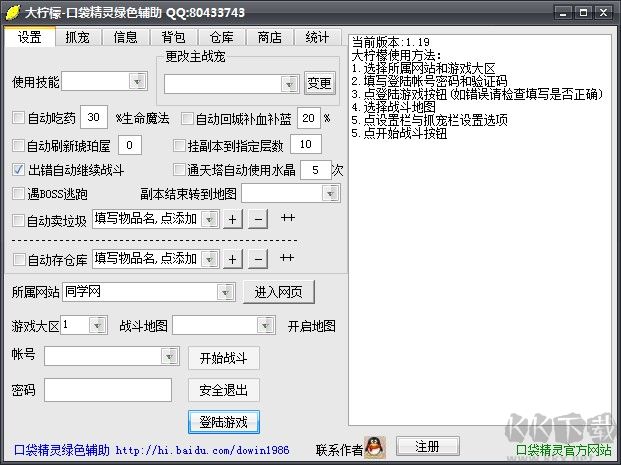
Task: Open the 所属网站 dropdown showing 同学网
Action: pyautogui.click(x=225, y=292)
